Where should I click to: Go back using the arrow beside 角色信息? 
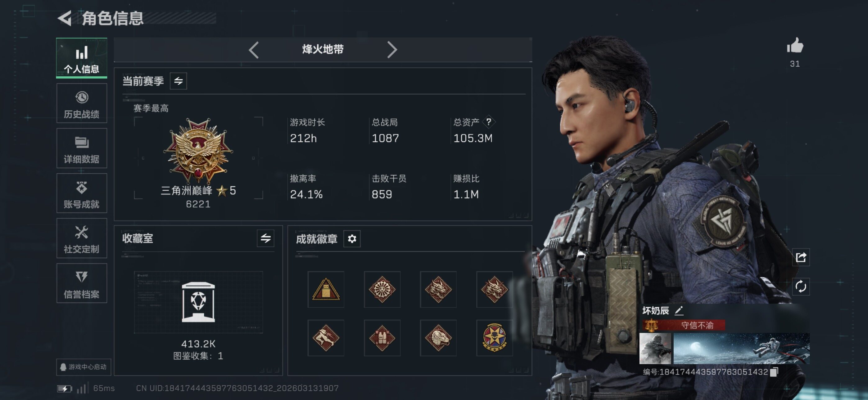(x=64, y=18)
